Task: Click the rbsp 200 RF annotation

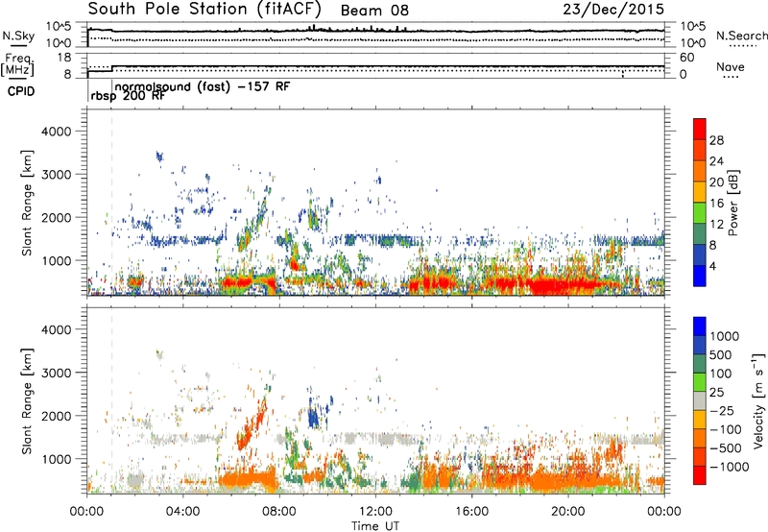Action: 128,96
